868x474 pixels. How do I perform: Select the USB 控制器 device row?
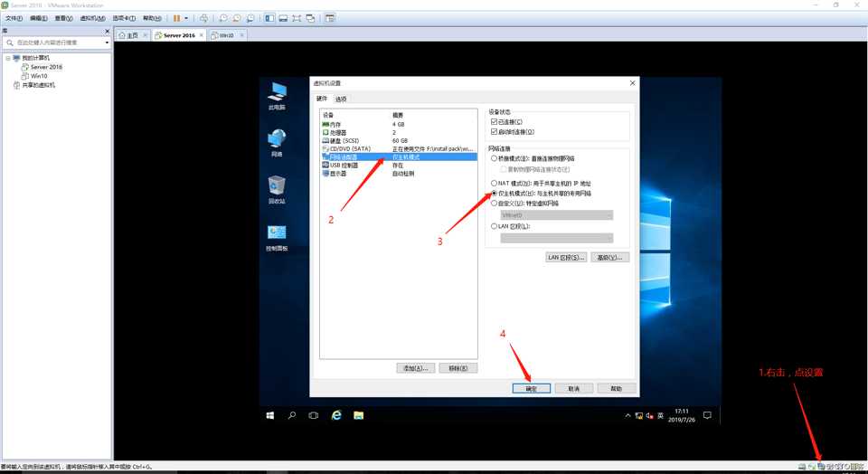[399, 165]
